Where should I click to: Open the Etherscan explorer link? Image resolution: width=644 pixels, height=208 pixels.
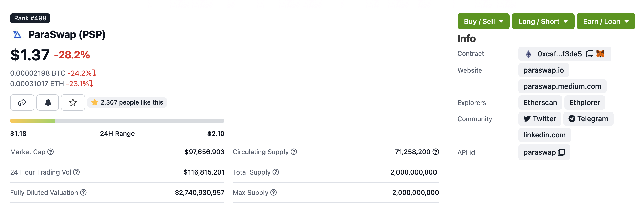pyautogui.click(x=540, y=103)
